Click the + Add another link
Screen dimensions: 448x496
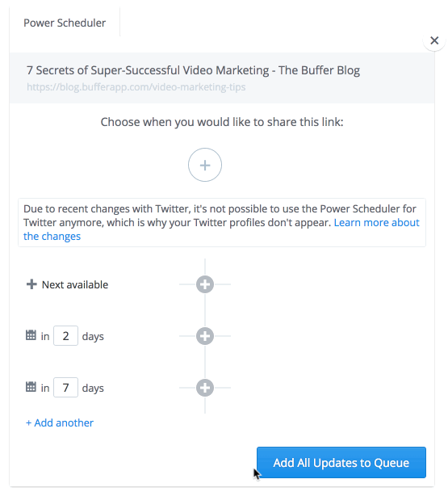coord(60,423)
